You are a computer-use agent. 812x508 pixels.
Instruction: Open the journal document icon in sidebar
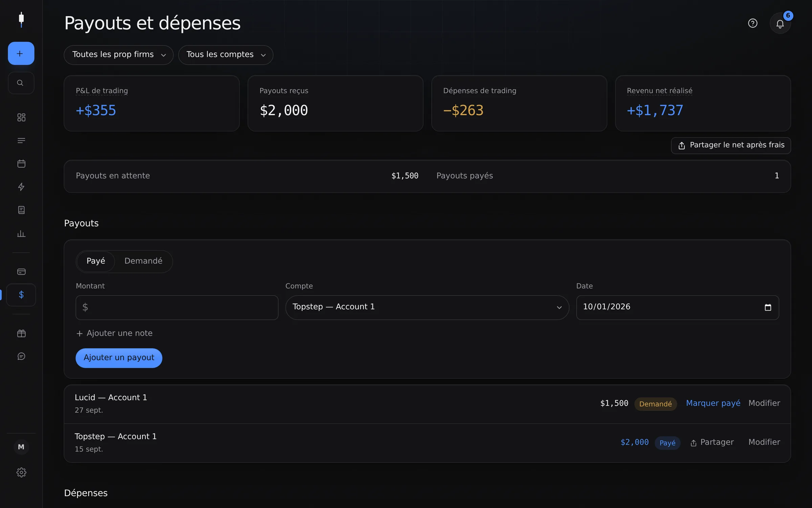click(x=21, y=210)
